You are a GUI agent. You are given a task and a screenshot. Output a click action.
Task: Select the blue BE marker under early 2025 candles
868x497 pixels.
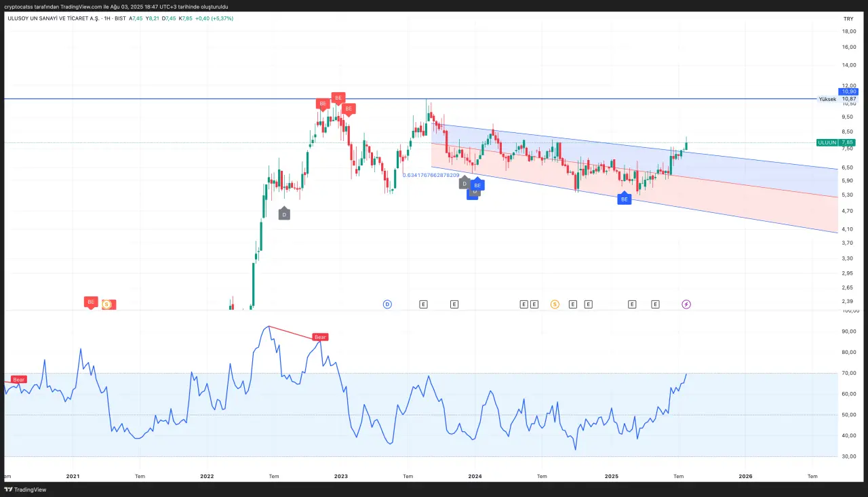click(624, 199)
